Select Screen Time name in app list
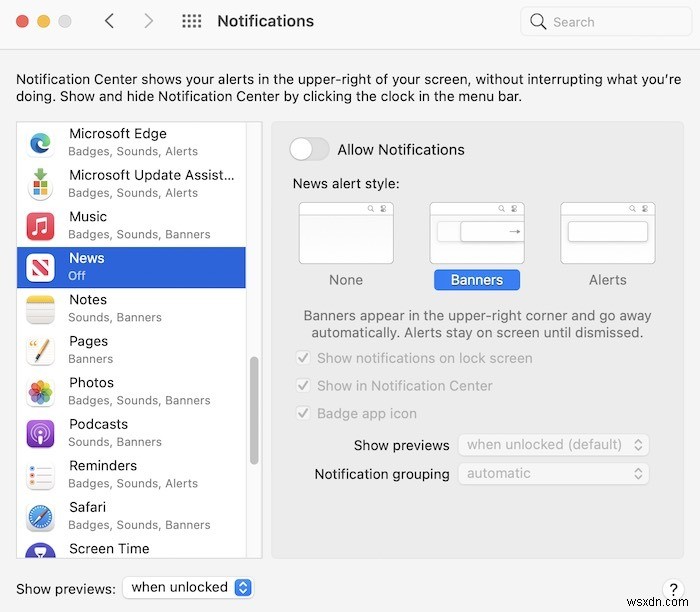This screenshot has width=700, height=612. 109,549
